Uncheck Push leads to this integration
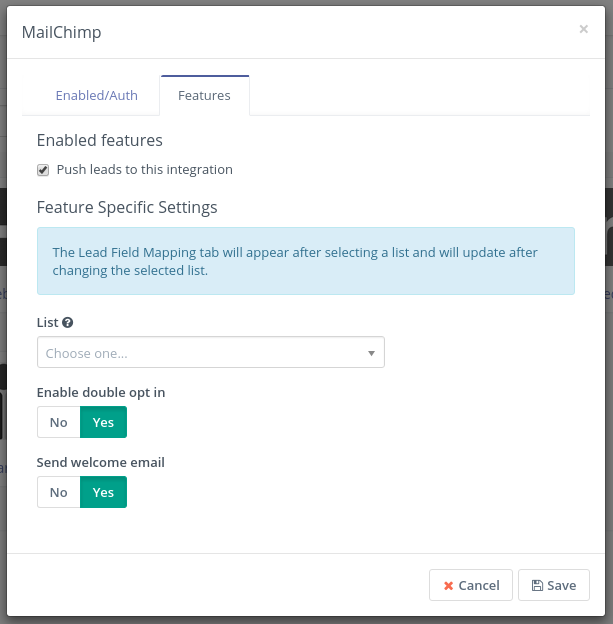The image size is (613, 624). [43, 170]
